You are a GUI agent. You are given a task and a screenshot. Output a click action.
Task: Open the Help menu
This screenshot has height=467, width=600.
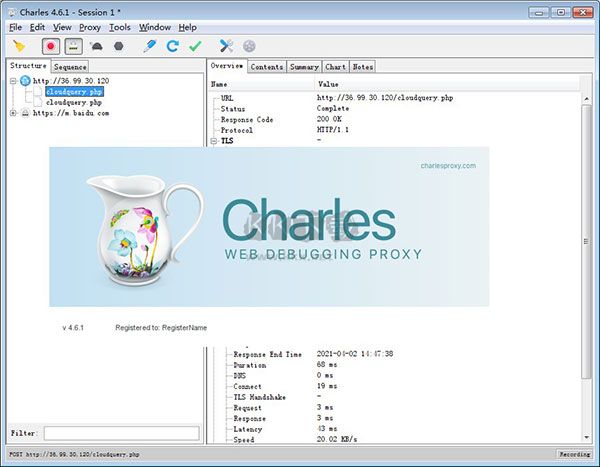pos(188,28)
